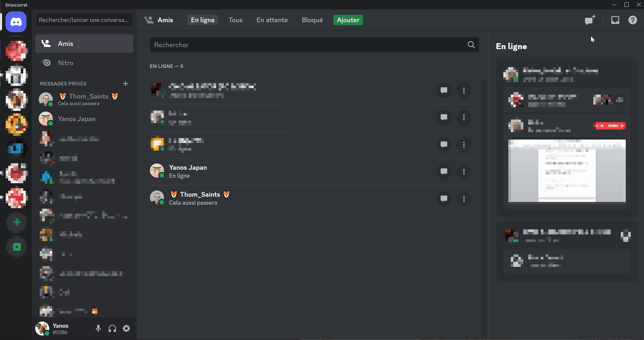Viewport: 644px width, 340px height.
Task: Open Yanos user avatar in bottom panel
Action: pyautogui.click(x=42, y=329)
